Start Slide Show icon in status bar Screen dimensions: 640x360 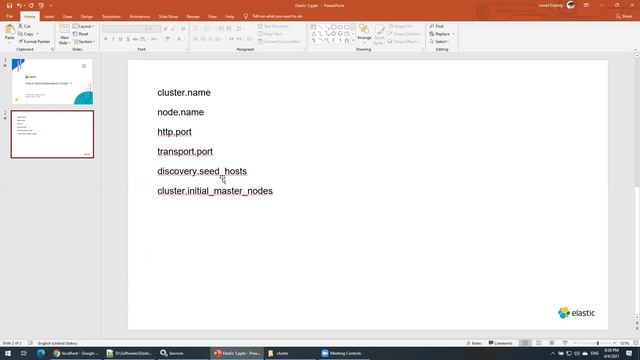[564, 343]
